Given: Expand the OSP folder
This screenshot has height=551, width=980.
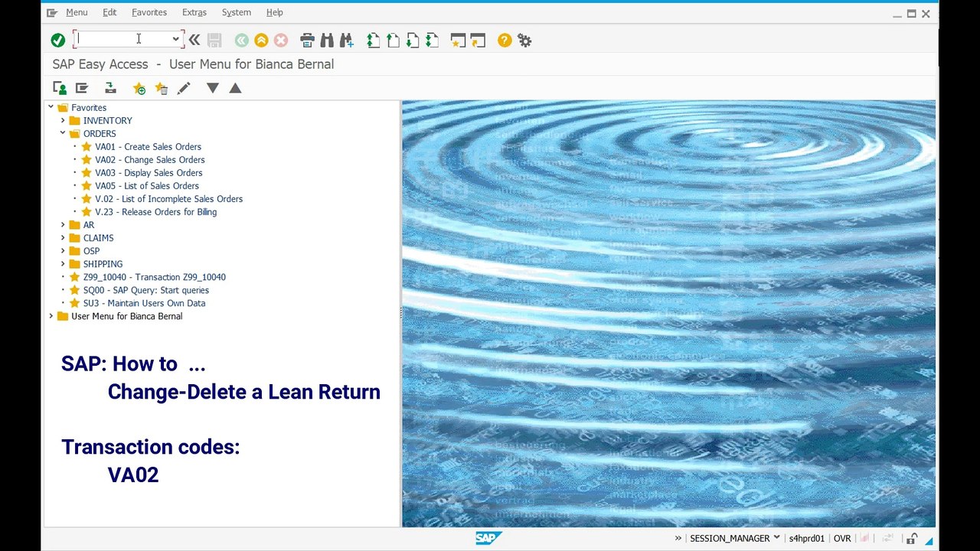Looking at the screenshot, I should pyautogui.click(x=64, y=251).
